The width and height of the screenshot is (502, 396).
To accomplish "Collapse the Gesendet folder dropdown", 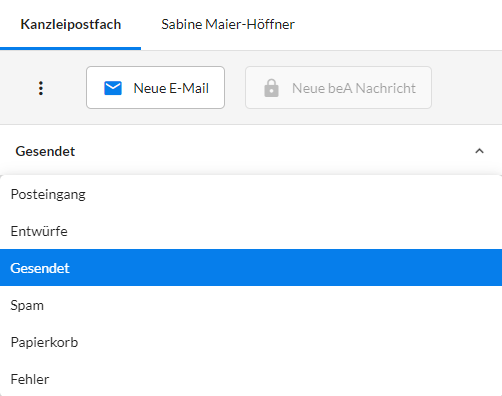I will (x=479, y=151).
